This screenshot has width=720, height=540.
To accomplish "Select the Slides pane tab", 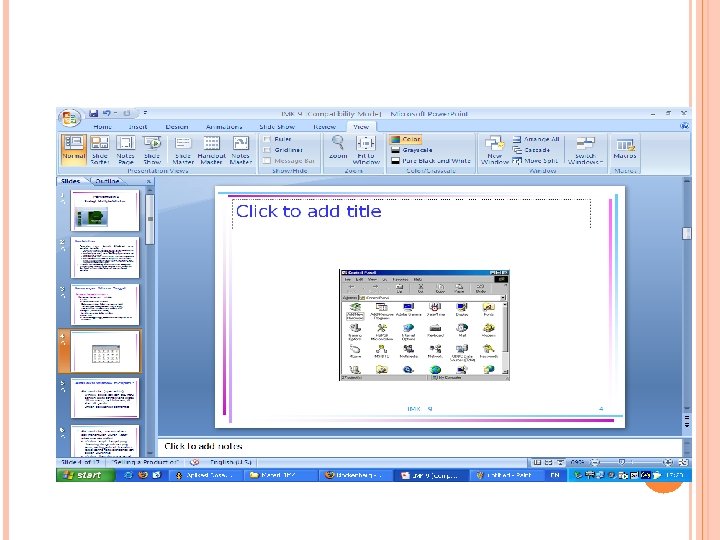I will pos(71,181).
